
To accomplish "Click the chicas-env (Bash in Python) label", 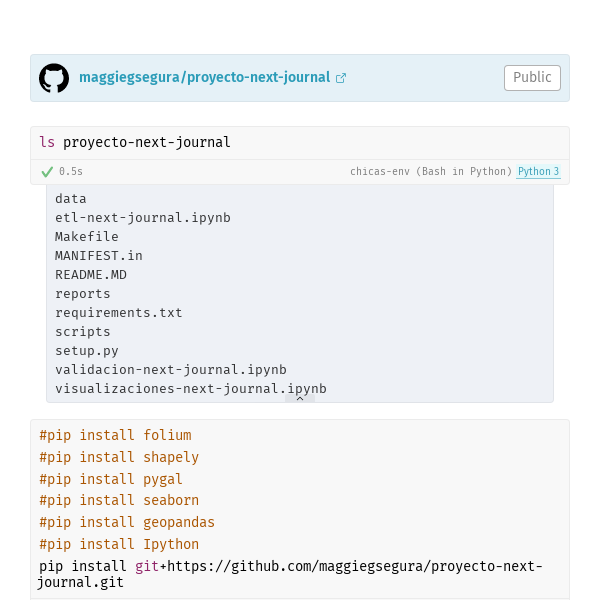I will click(431, 171).
